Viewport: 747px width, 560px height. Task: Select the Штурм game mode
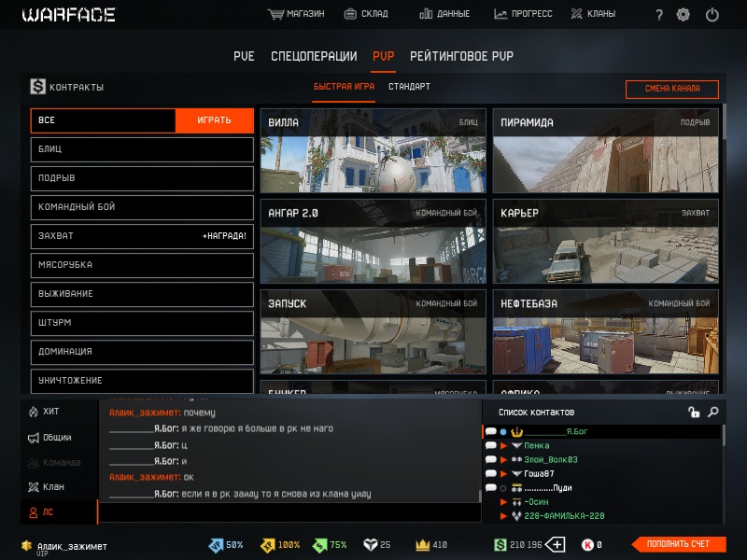[x=142, y=323]
